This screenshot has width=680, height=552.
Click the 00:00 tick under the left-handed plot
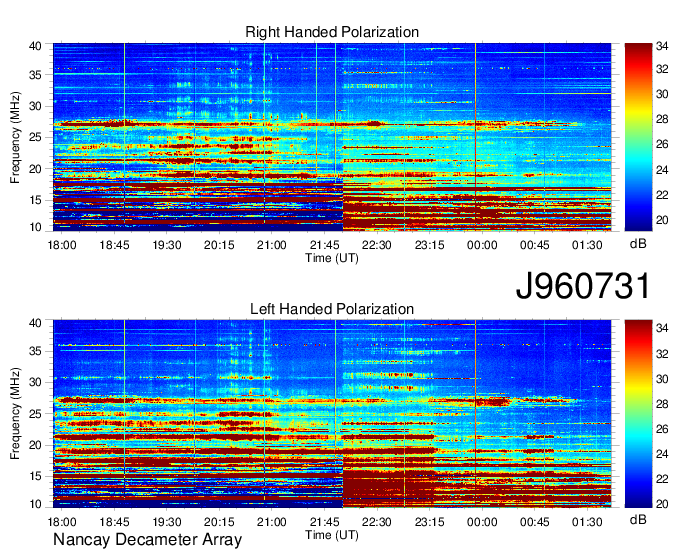point(482,522)
